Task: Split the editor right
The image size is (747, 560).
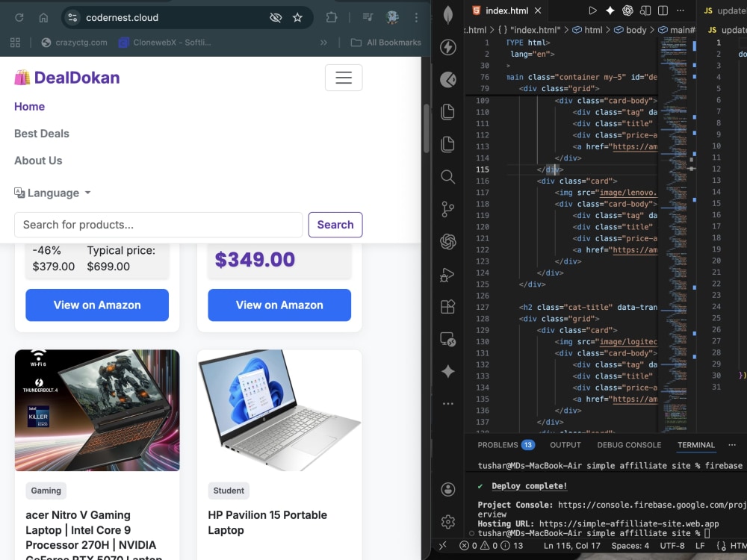Action: tap(663, 10)
